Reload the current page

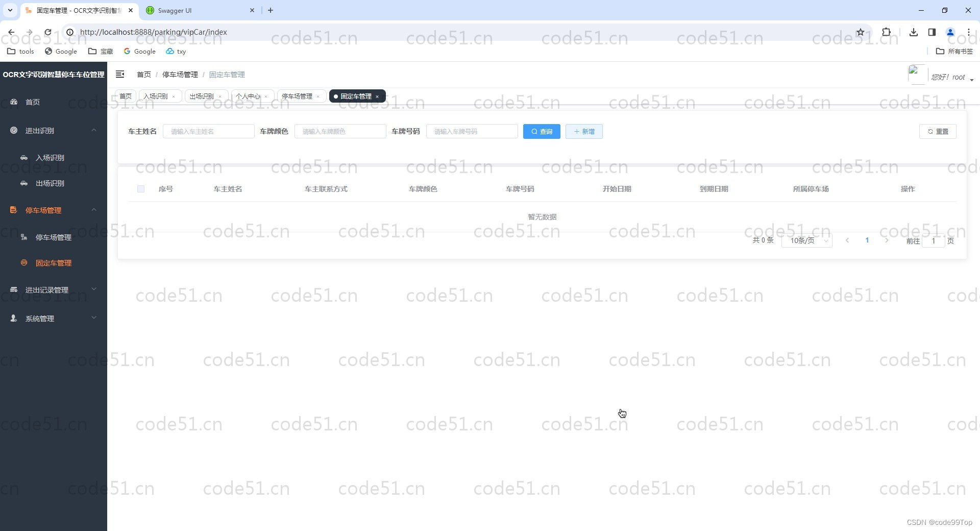[x=48, y=32]
